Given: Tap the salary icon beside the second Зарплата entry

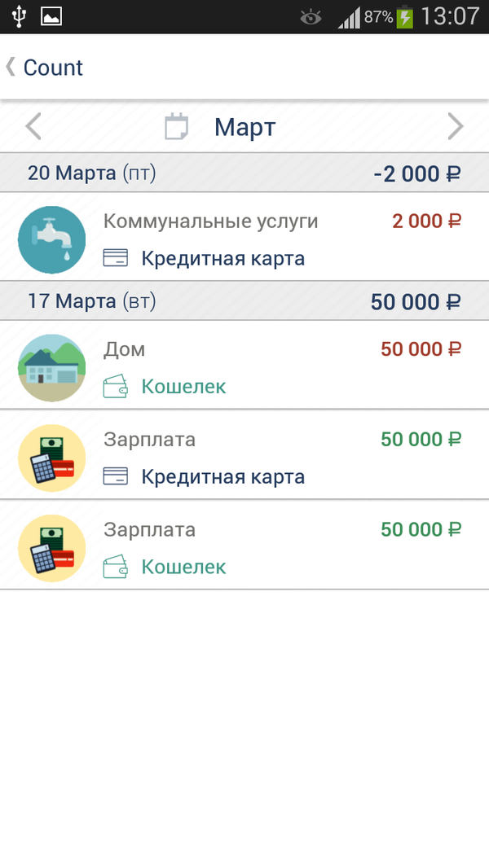Looking at the screenshot, I should (51, 547).
